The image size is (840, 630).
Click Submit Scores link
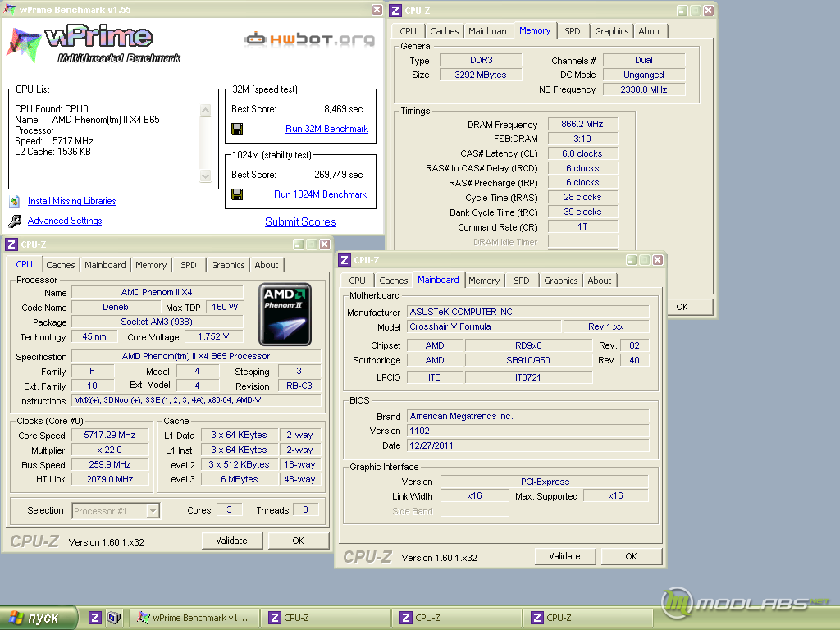coord(300,221)
